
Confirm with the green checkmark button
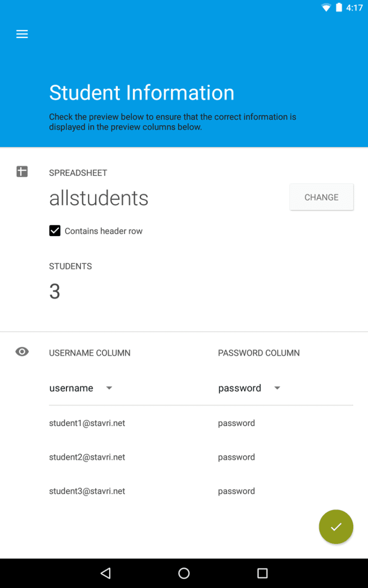pos(336,527)
